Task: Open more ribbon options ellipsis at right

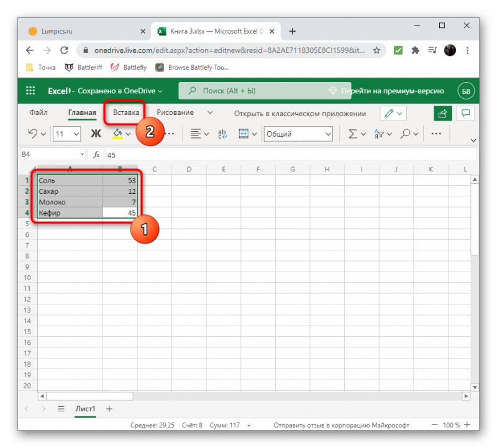Action: (x=436, y=134)
